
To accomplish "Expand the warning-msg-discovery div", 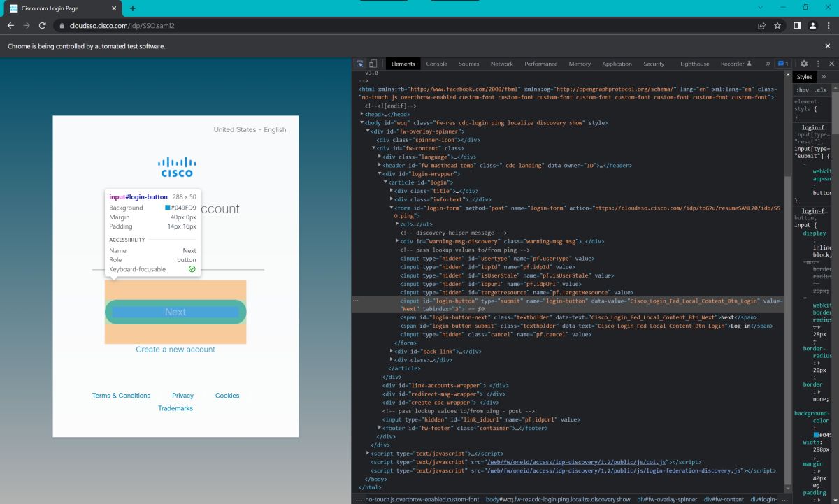I will pyautogui.click(x=397, y=241).
